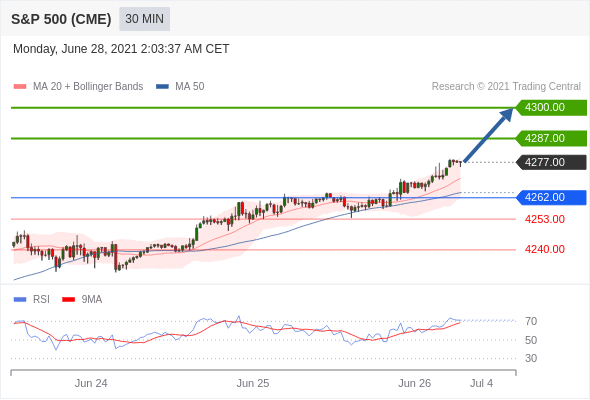The image size is (590, 400).
Task: Toggle the MA 20 + Bollinger Bands legend
Action: [x=78, y=87]
